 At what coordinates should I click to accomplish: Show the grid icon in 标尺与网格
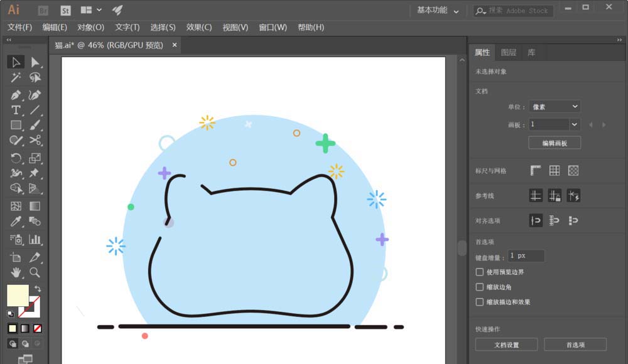(x=555, y=171)
